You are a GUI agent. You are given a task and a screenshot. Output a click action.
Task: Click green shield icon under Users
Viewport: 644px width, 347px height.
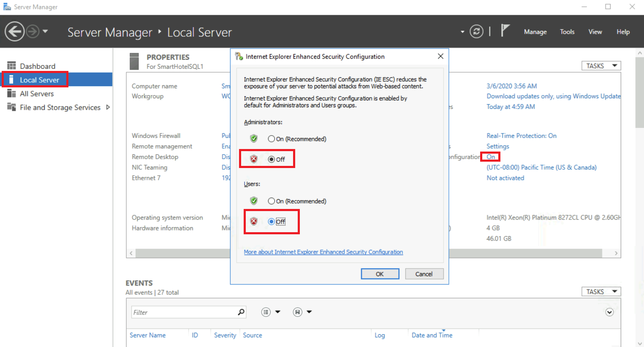tap(254, 201)
